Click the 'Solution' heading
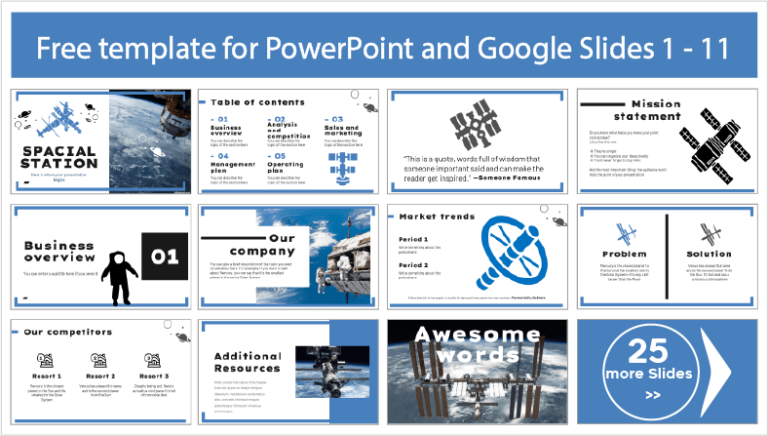 tap(709, 254)
